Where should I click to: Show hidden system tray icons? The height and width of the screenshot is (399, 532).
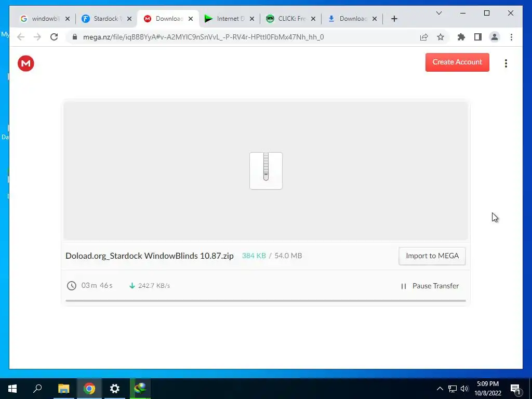440,389
